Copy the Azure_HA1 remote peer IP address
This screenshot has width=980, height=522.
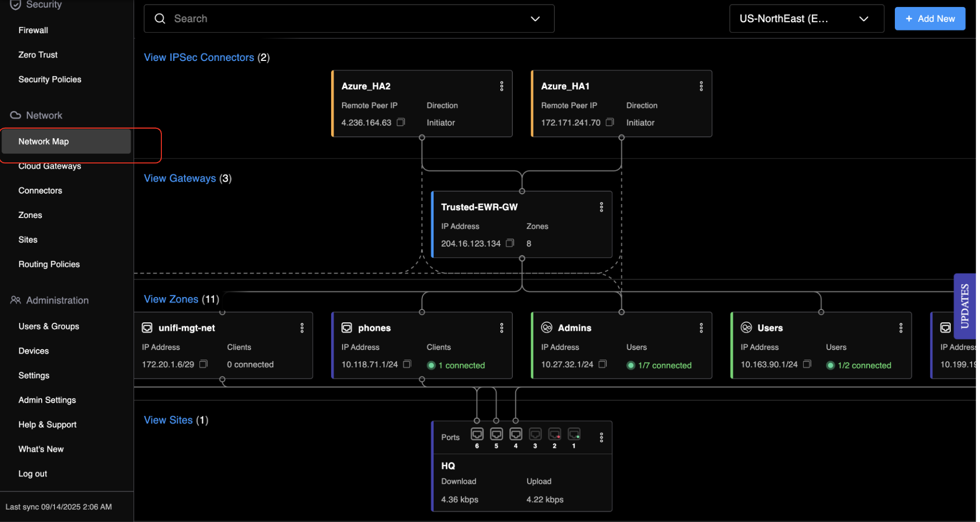[610, 122]
